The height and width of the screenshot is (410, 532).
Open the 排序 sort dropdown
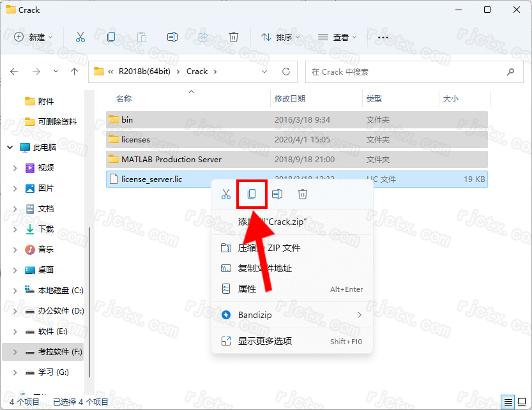click(x=277, y=37)
